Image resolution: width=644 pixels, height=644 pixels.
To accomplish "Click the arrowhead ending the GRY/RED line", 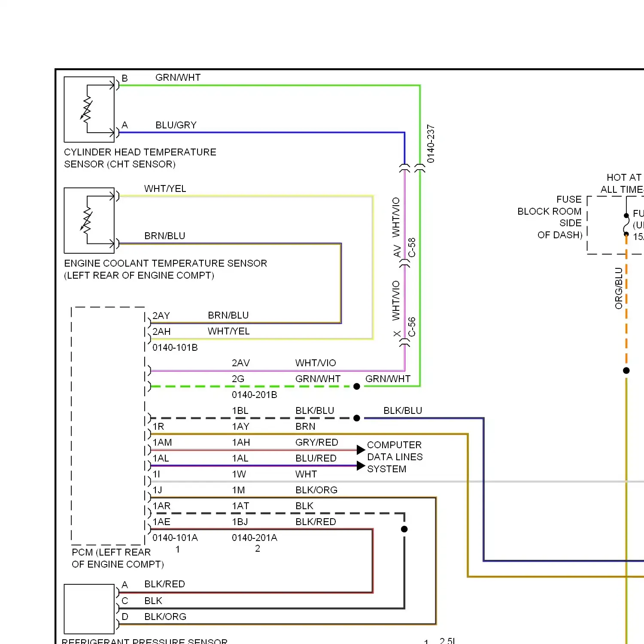I will pos(361,450).
